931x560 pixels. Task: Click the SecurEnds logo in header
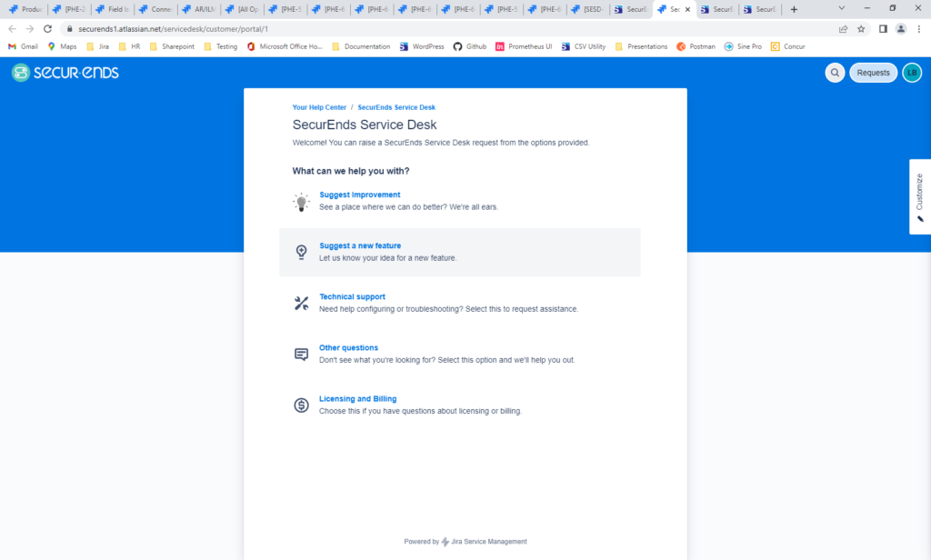click(65, 73)
